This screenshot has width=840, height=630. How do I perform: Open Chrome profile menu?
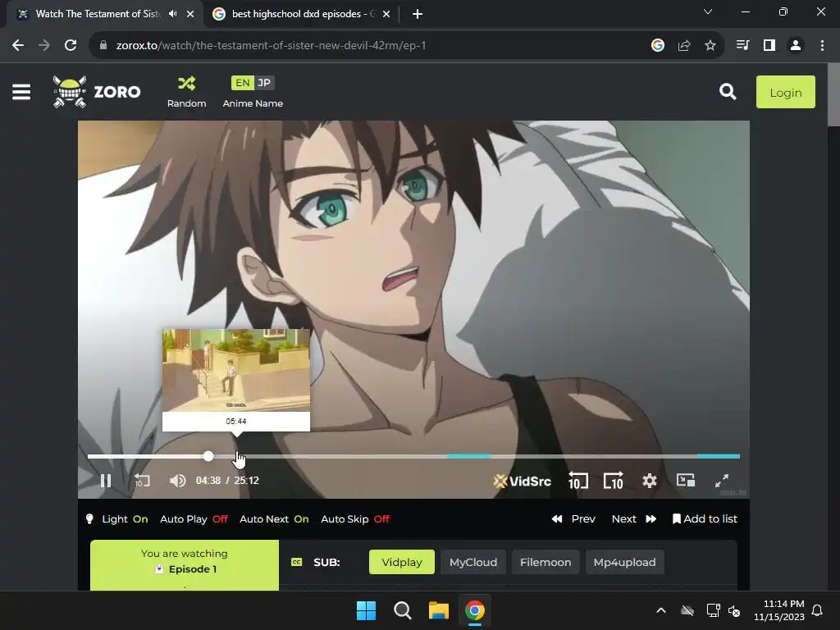796,46
